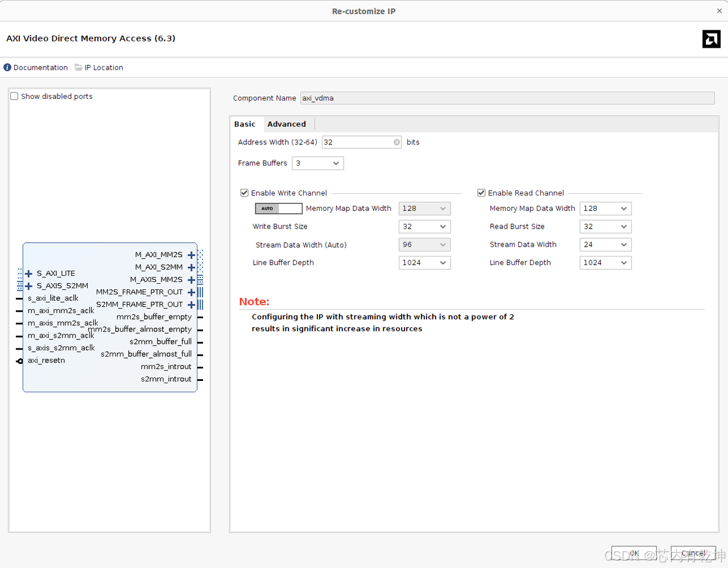The height and width of the screenshot is (568, 728).
Task: Select the axi_resetn port label
Action: [x=46, y=360]
